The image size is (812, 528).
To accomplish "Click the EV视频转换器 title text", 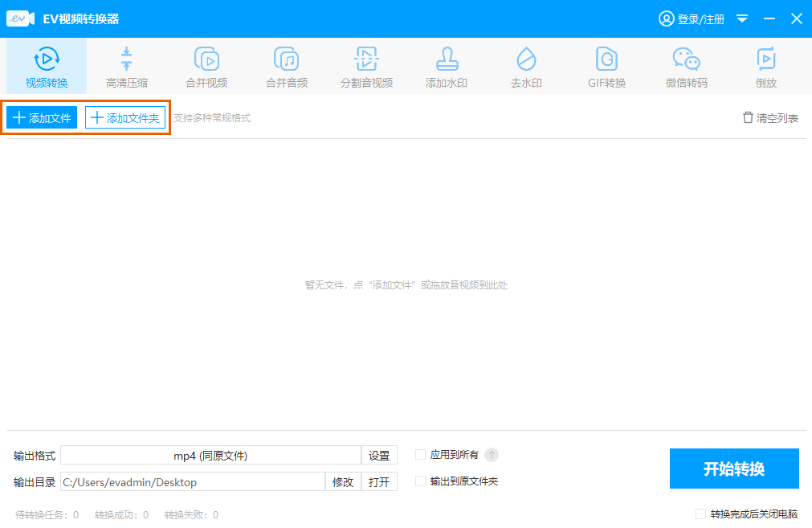I will pyautogui.click(x=81, y=19).
